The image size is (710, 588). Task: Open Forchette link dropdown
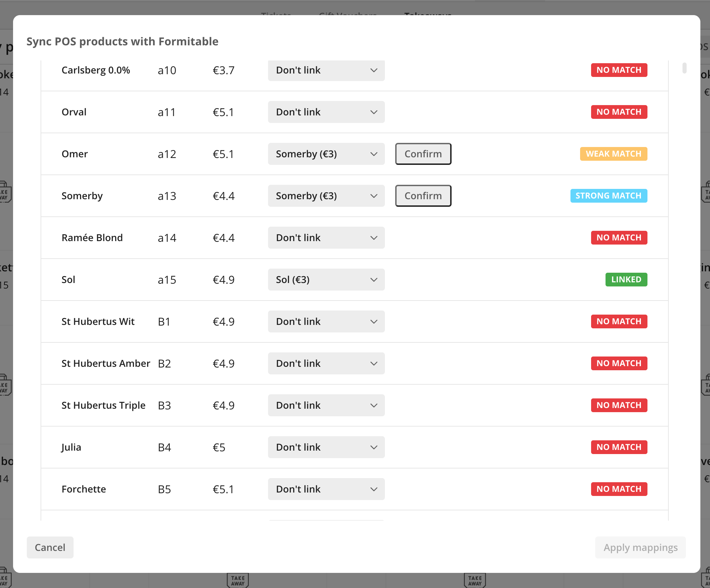(x=326, y=489)
